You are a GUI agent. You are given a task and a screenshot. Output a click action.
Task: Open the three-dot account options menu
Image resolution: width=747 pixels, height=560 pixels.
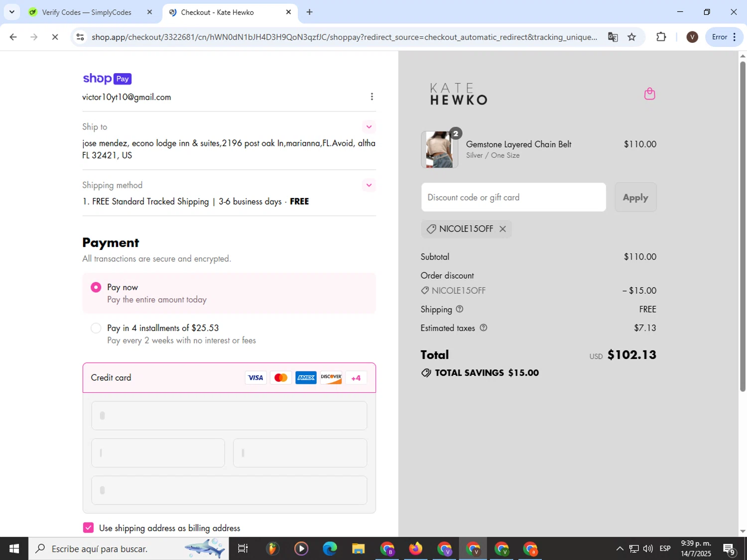[x=372, y=97]
